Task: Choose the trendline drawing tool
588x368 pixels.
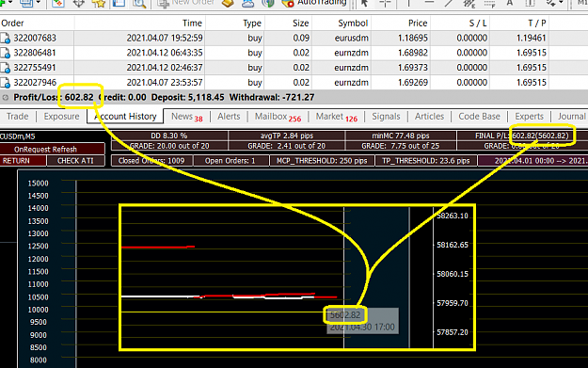Action: click(x=449, y=3)
